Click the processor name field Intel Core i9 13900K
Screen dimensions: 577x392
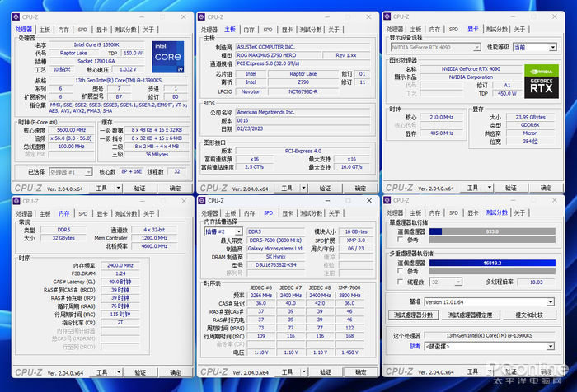96,44
